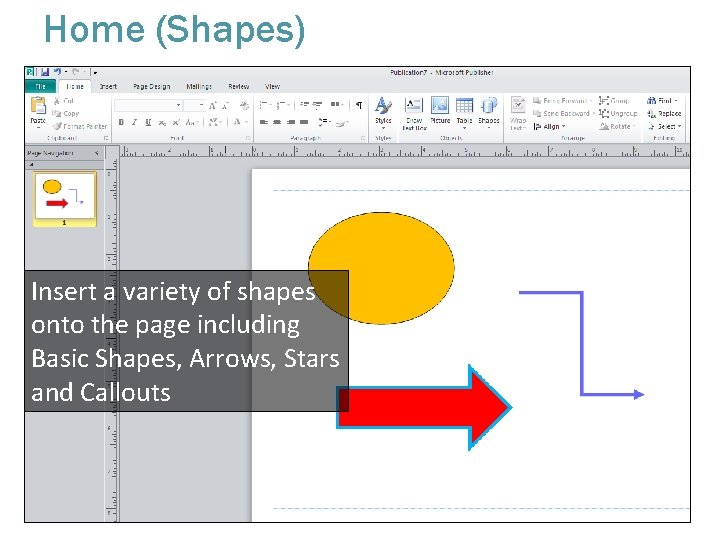Select Align Text Left
Image resolution: width=720 pixels, height=540 pixels.
click(264, 122)
